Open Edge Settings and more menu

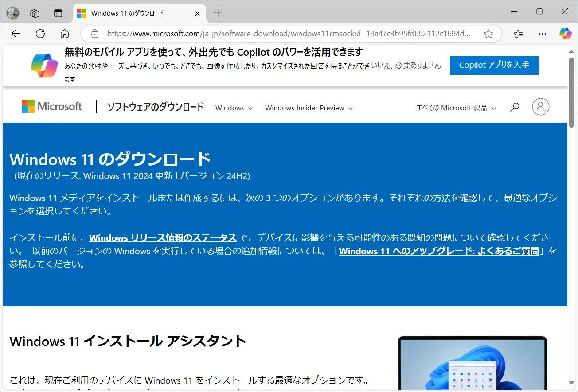542,34
